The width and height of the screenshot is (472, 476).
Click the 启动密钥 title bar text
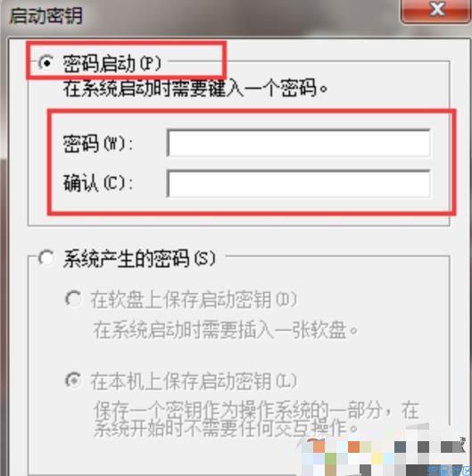click(46, 15)
